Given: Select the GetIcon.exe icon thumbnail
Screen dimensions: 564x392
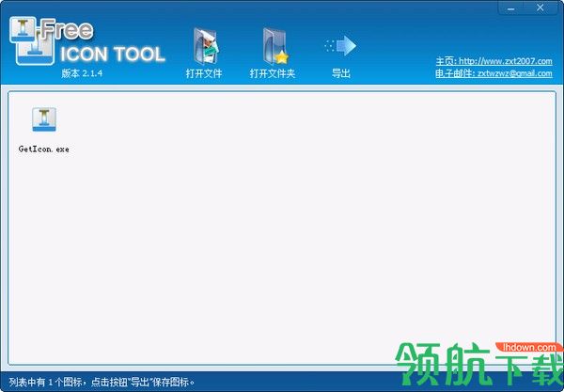Looking at the screenshot, I should [x=44, y=119].
